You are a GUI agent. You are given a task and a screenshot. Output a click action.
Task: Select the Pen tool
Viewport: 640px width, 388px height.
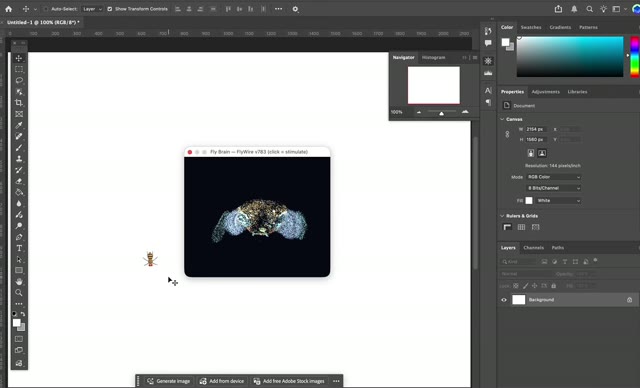[x=19, y=237]
